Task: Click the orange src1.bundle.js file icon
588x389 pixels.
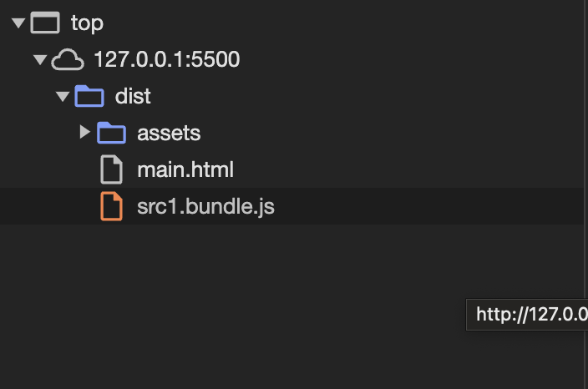Action: (111, 206)
